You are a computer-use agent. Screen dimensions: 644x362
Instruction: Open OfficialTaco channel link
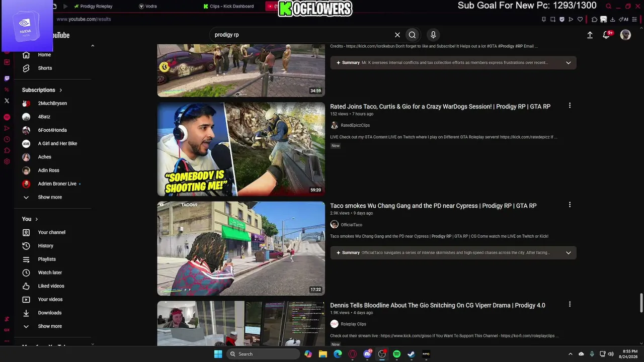pyautogui.click(x=351, y=225)
